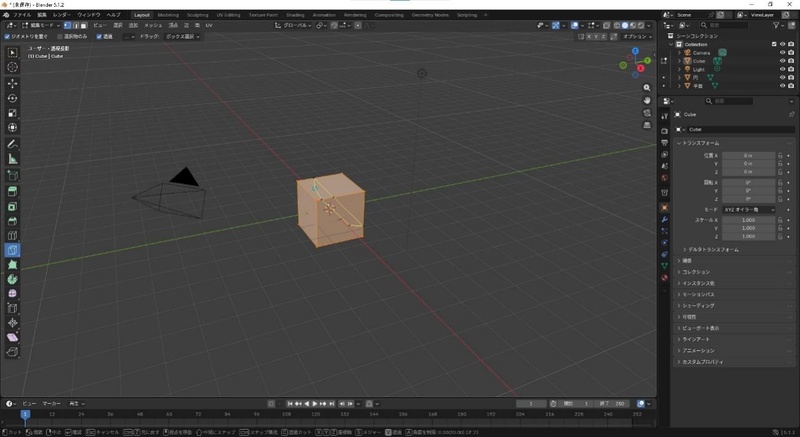Open the options dropdown in viewport
Viewport: 800px width, 437px height.
coord(637,37)
